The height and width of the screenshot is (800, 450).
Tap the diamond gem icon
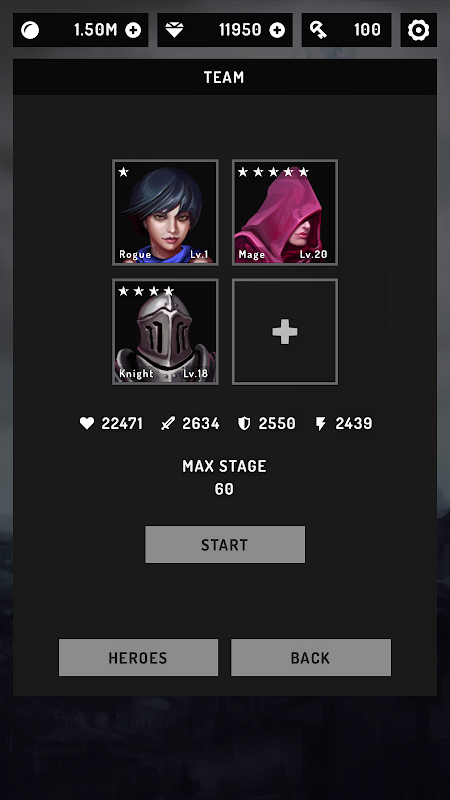[174, 31]
